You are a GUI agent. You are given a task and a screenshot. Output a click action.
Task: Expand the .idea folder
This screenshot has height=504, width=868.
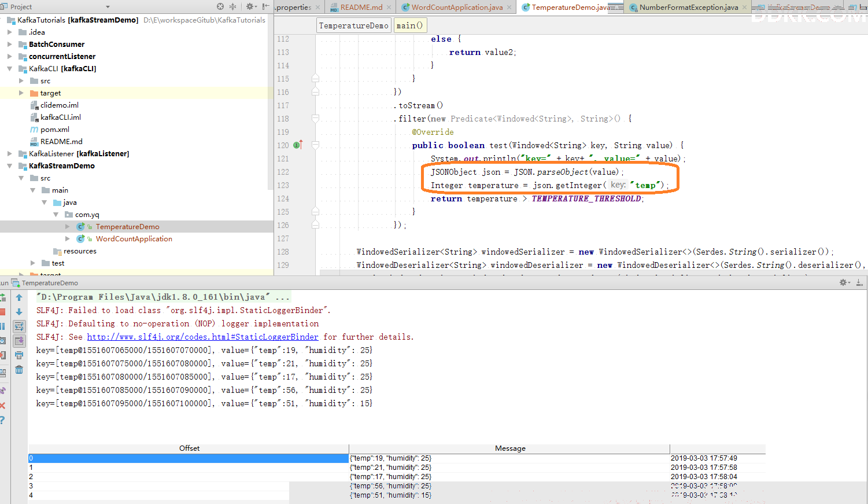[9, 32]
